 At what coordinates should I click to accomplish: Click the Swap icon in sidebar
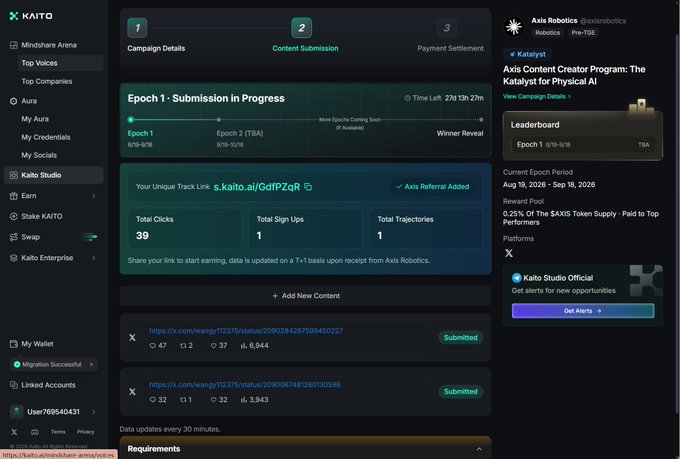pos(14,237)
